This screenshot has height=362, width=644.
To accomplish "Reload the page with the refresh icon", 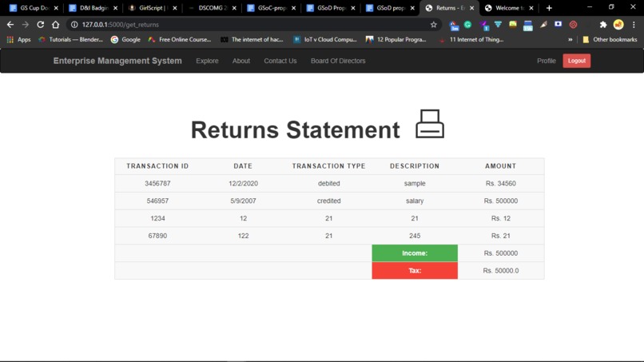I will [40, 25].
